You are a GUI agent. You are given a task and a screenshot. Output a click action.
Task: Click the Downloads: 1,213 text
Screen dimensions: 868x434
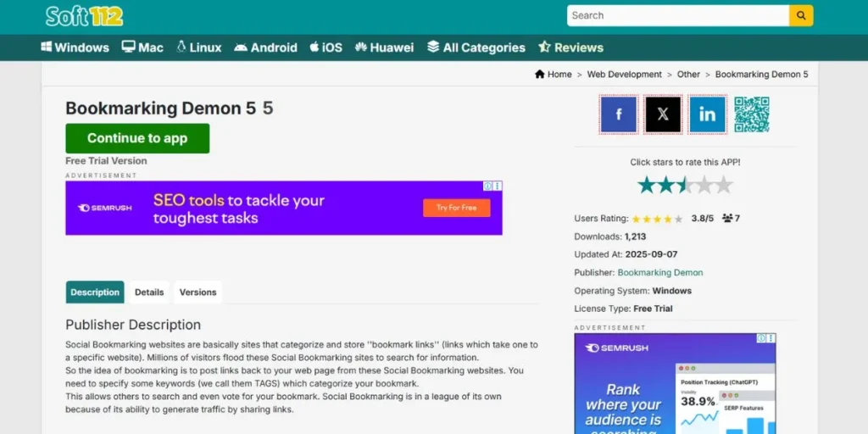[x=610, y=236]
